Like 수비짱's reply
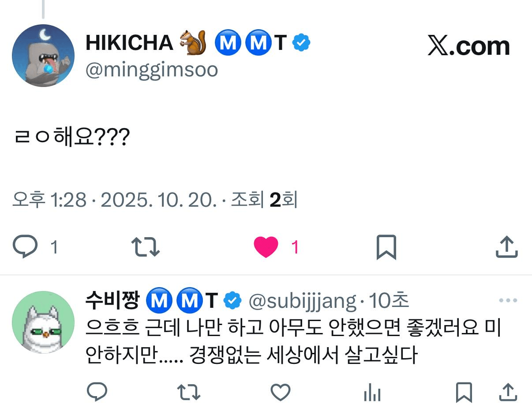532x420 pixels. (280, 392)
